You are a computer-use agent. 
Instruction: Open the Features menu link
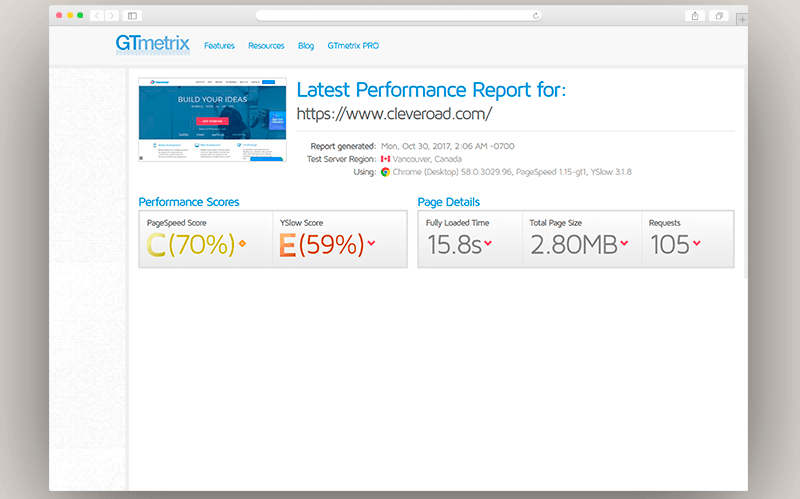click(x=219, y=45)
